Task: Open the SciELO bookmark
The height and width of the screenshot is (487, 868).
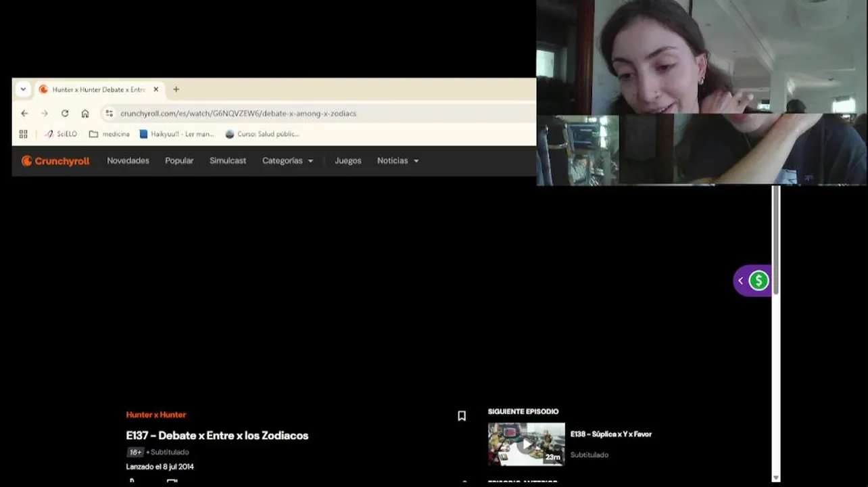Action: point(61,134)
